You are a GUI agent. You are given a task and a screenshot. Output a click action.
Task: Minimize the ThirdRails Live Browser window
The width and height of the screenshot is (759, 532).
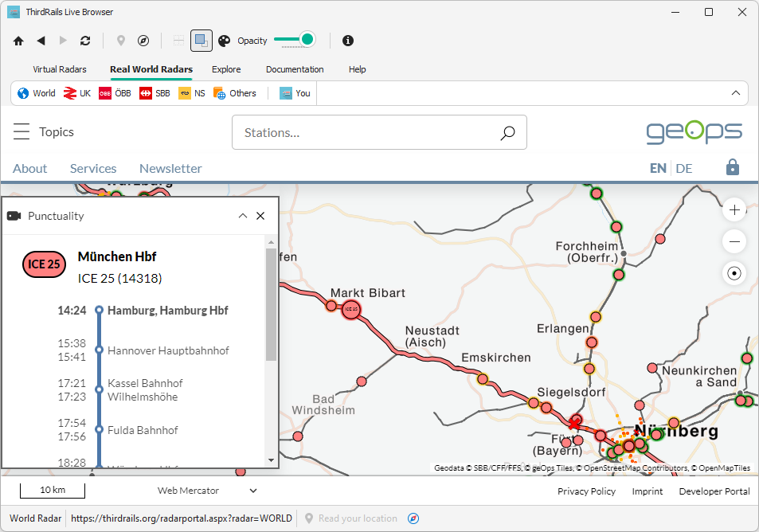pyautogui.click(x=675, y=12)
